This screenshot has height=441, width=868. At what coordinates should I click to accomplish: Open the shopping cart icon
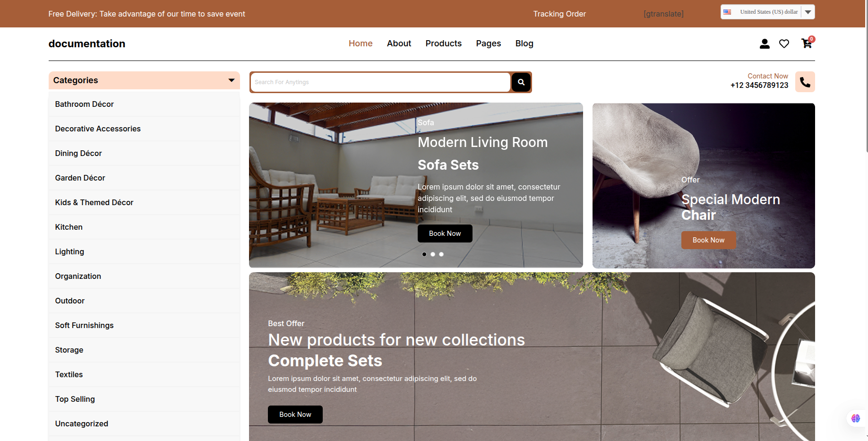pyautogui.click(x=807, y=43)
